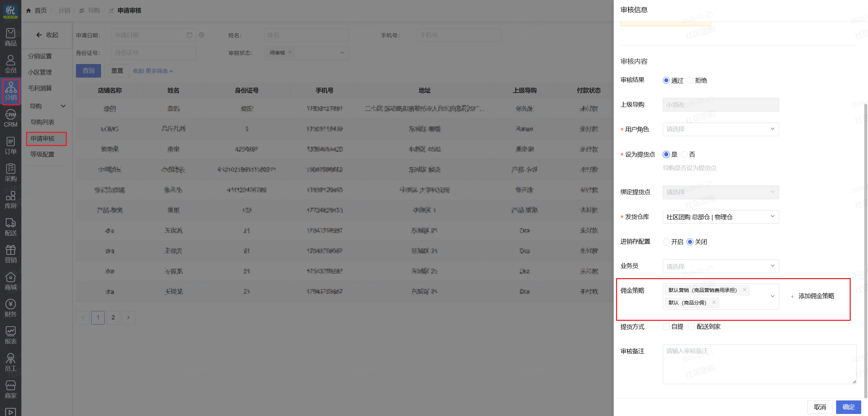
Task: Open the 发货仓库 dropdown
Action: point(721,217)
